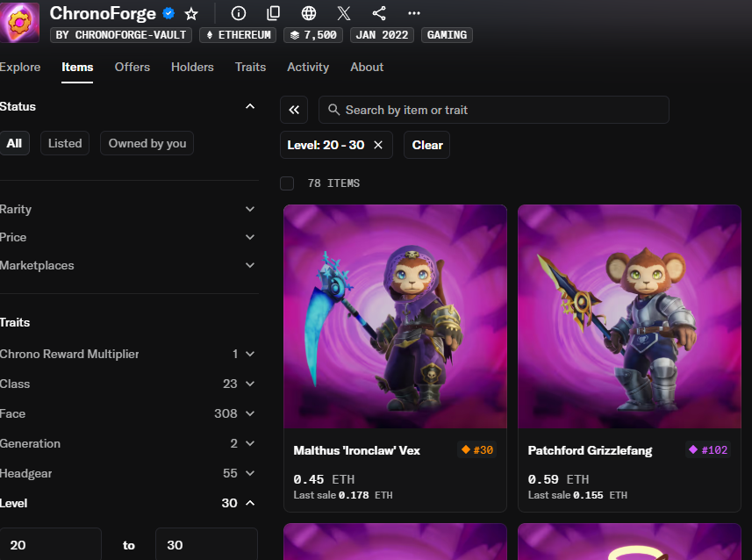Switch to the Explore tab
Image resolution: width=752 pixels, height=560 pixels.
20,68
